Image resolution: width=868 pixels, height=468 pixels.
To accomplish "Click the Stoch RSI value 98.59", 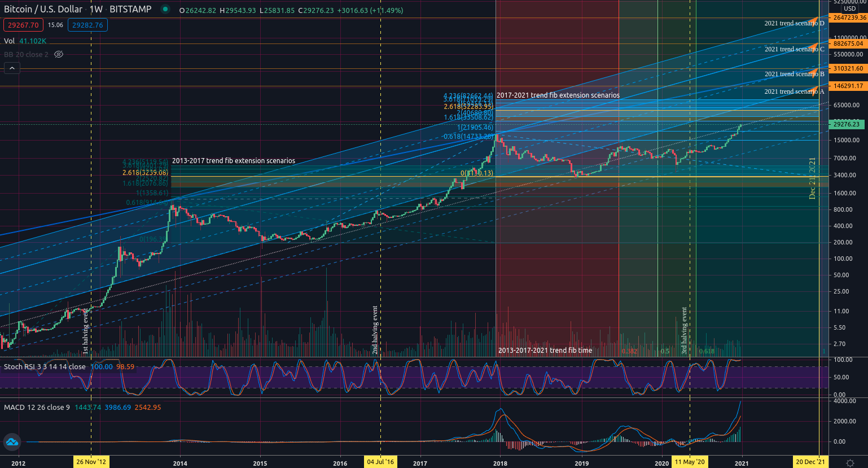I will 125,366.
